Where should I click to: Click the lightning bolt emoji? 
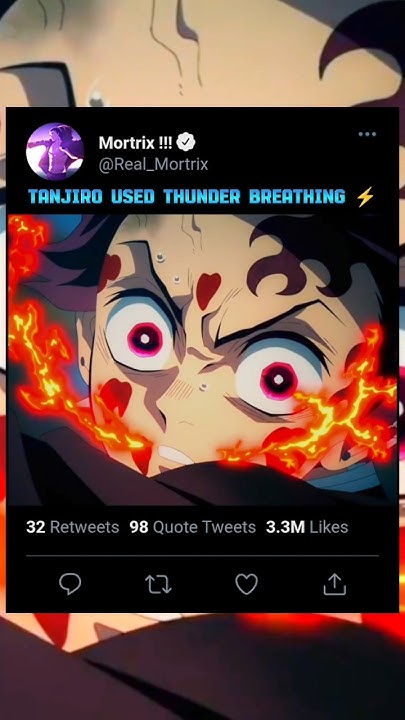[365, 197]
